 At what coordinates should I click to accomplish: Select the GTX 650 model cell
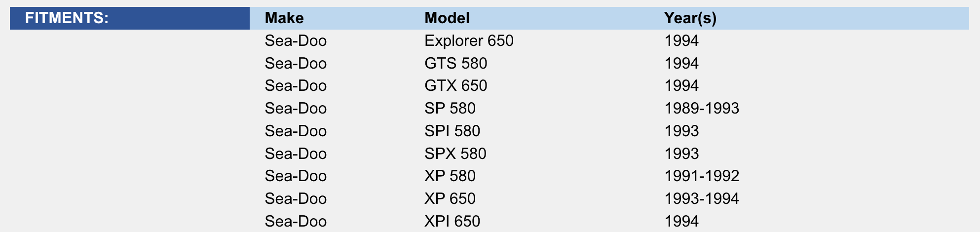click(455, 85)
